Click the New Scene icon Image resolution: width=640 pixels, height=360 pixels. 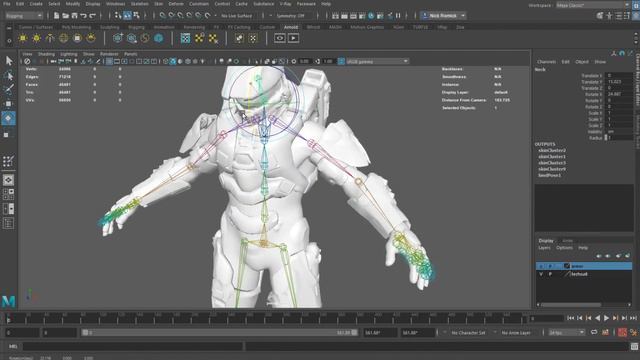coord(56,16)
